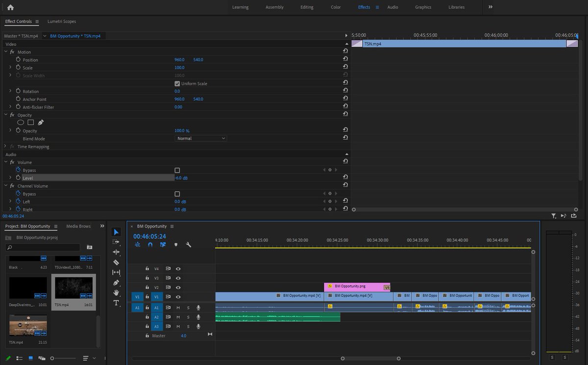
Task: Switch Project panel to icon view
Action: [31, 358]
